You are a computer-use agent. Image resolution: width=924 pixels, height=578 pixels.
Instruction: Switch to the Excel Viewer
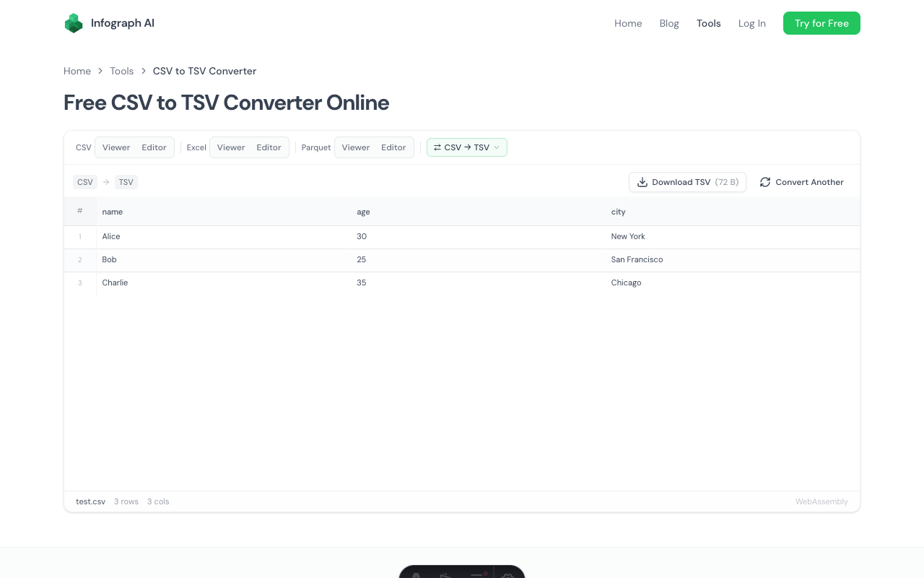click(231, 147)
